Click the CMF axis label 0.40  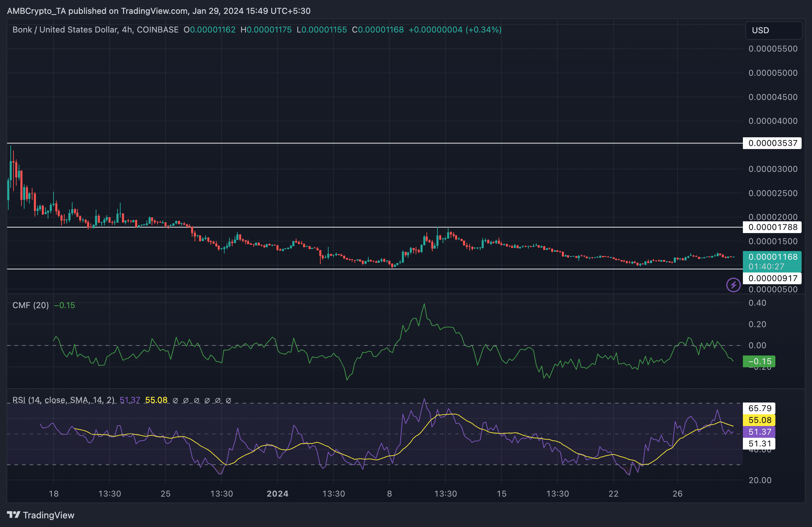click(x=757, y=303)
